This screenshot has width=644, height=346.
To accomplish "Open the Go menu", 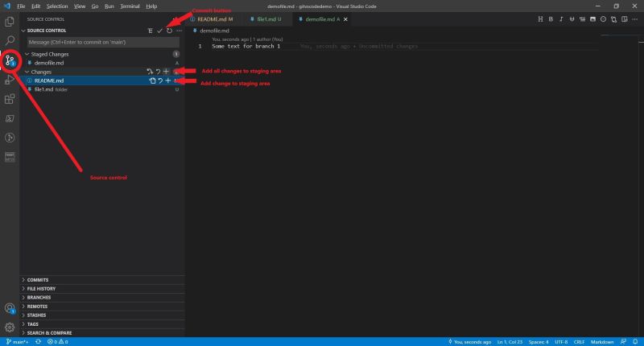I will click(95, 6).
